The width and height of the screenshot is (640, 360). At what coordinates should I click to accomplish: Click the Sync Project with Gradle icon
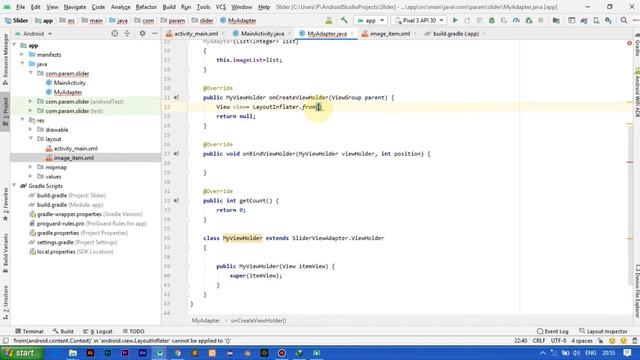tap(584, 20)
